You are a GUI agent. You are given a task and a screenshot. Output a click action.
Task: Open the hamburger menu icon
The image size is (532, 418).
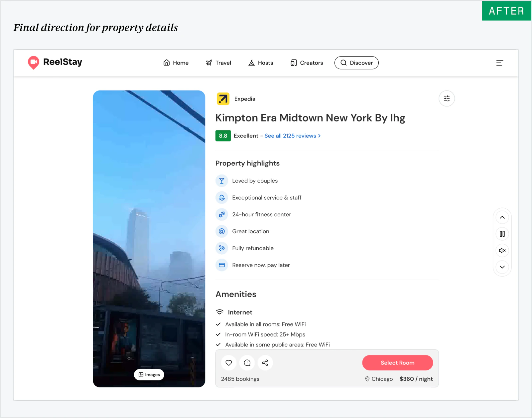point(499,63)
